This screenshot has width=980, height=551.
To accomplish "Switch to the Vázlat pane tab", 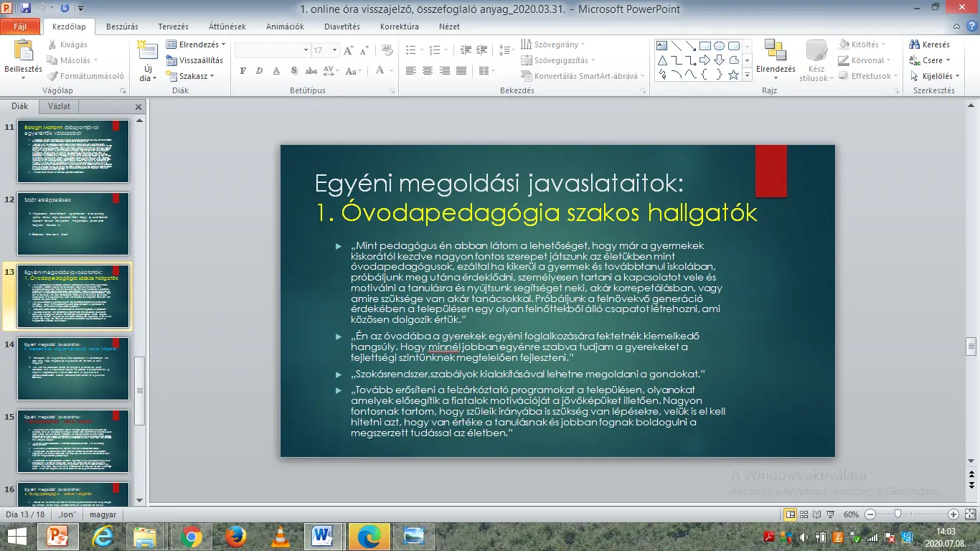I will point(59,106).
